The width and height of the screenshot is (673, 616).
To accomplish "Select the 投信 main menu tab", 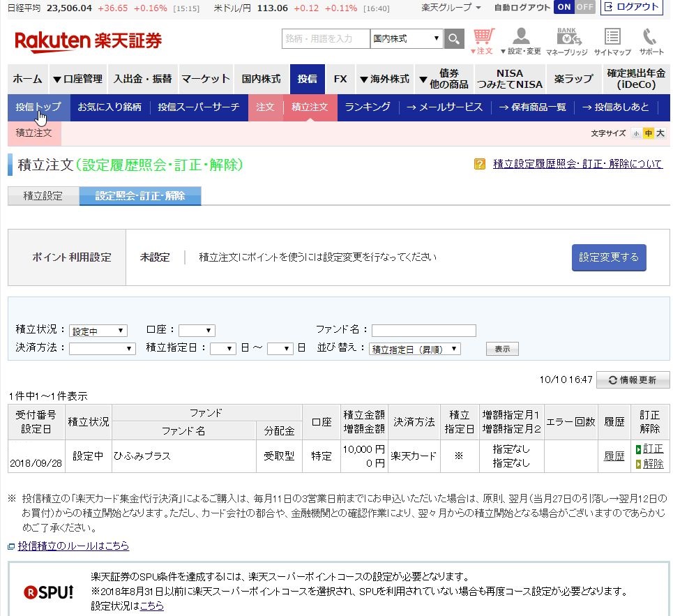I will (308, 79).
